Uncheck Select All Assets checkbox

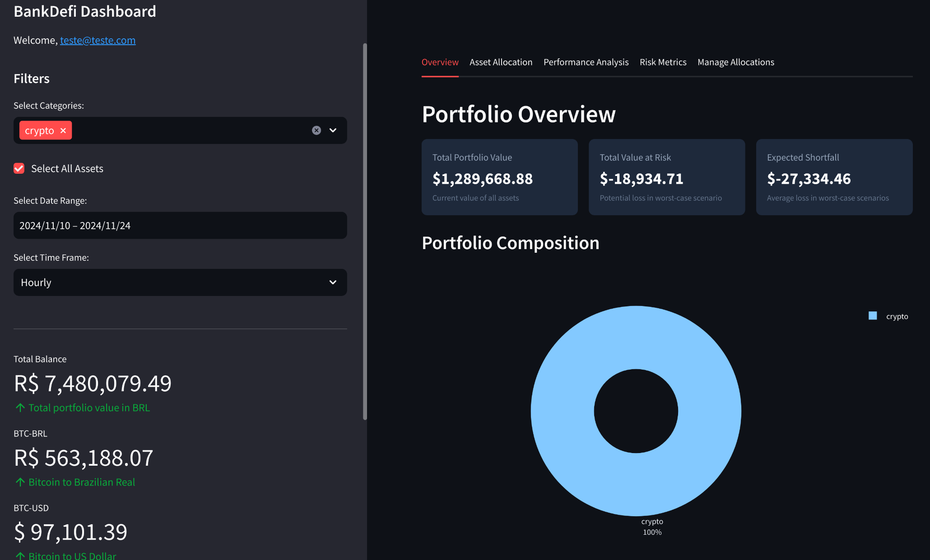tap(19, 168)
